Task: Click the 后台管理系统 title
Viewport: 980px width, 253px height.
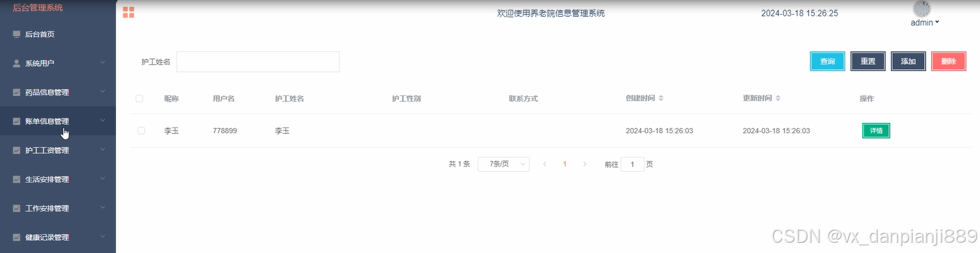Action: [38, 8]
